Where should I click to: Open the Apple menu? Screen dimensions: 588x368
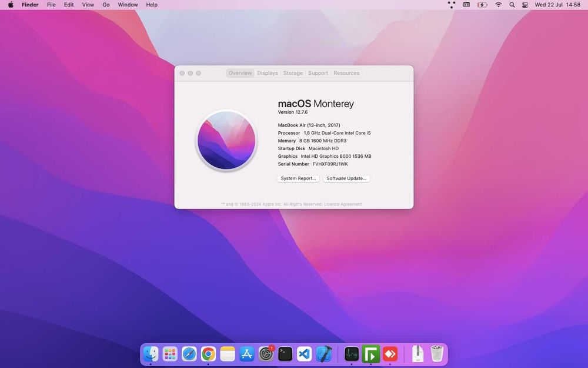click(11, 5)
